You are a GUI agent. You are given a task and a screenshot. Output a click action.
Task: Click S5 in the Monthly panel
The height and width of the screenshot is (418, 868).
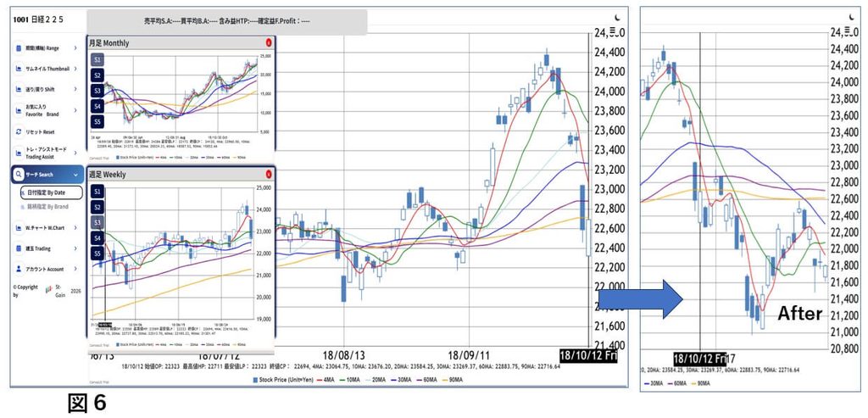tap(97, 122)
